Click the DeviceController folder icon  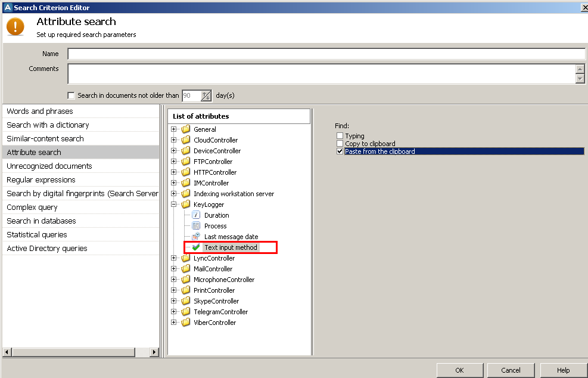pos(186,150)
